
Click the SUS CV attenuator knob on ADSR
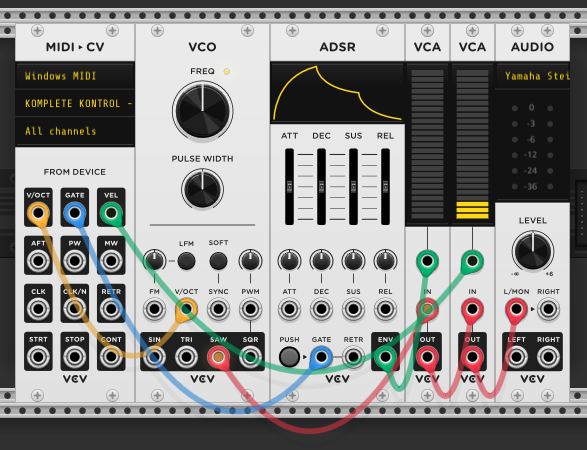(353, 261)
